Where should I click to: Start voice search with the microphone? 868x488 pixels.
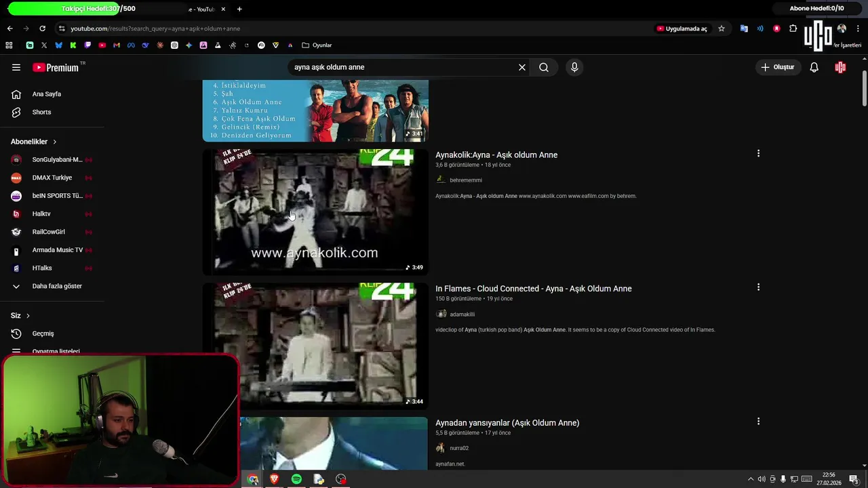(x=574, y=67)
